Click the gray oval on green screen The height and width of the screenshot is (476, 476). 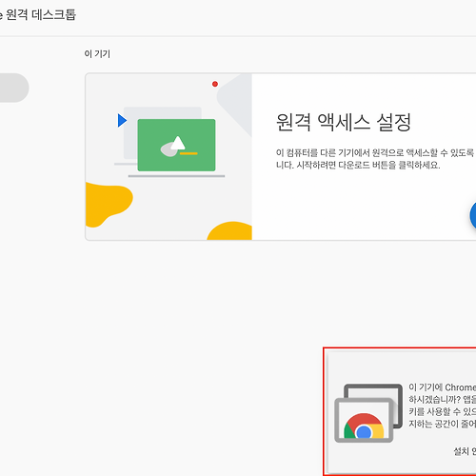(169, 149)
